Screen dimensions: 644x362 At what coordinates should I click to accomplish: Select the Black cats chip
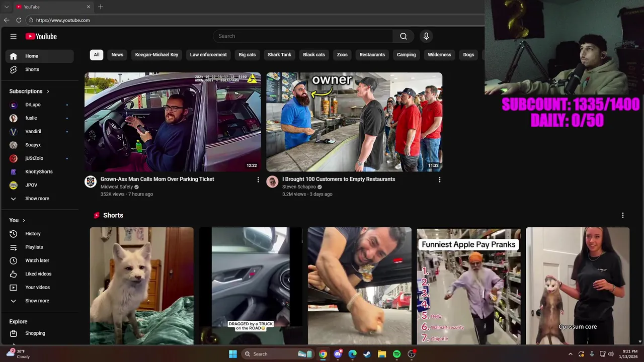pyautogui.click(x=314, y=55)
